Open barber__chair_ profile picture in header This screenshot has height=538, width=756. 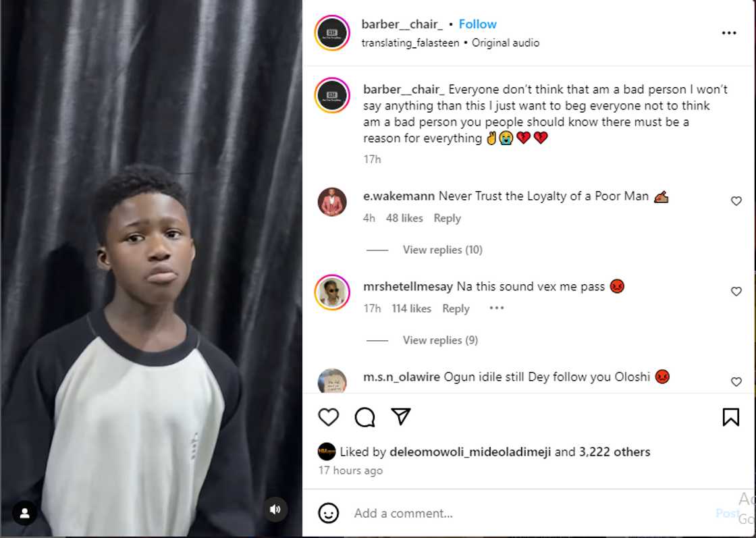332,33
